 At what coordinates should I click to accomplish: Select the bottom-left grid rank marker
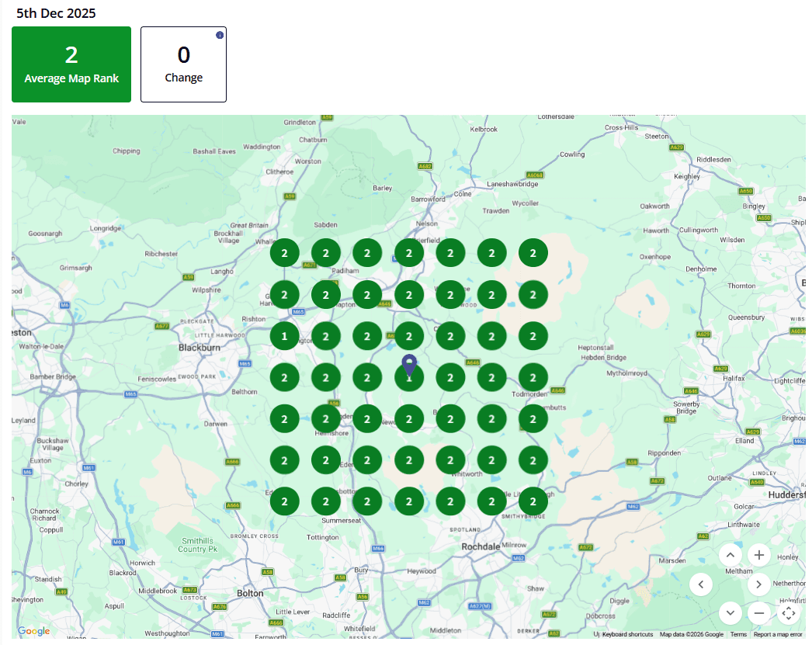pos(285,501)
